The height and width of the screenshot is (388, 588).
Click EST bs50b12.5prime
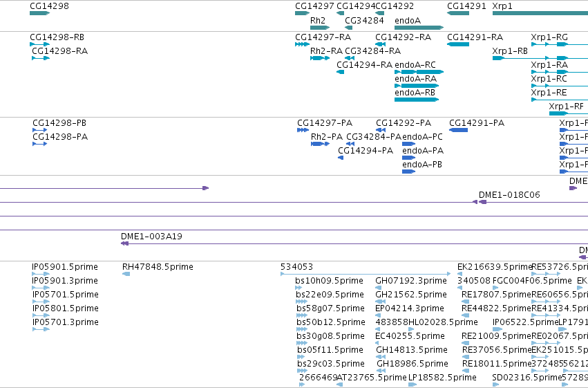tap(302, 329)
